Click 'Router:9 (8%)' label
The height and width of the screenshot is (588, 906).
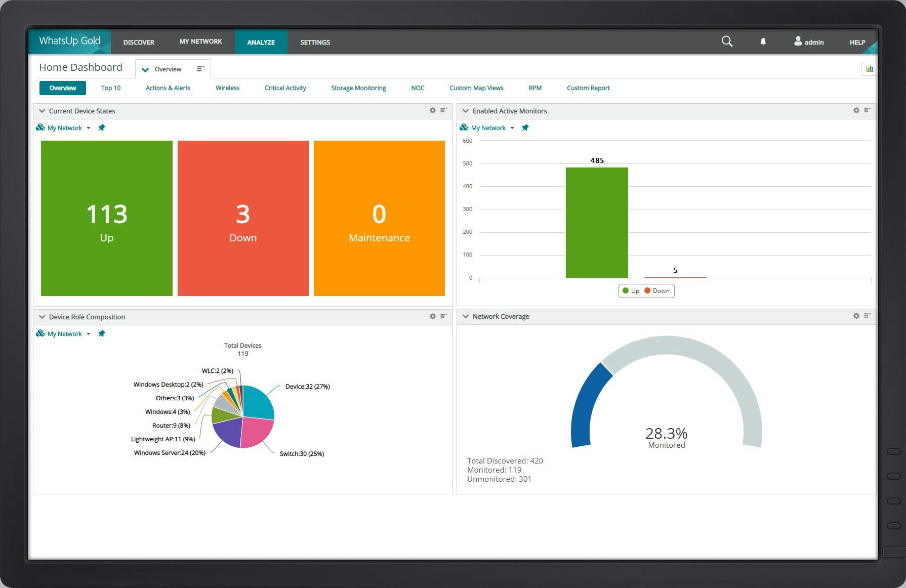[171, 426]
